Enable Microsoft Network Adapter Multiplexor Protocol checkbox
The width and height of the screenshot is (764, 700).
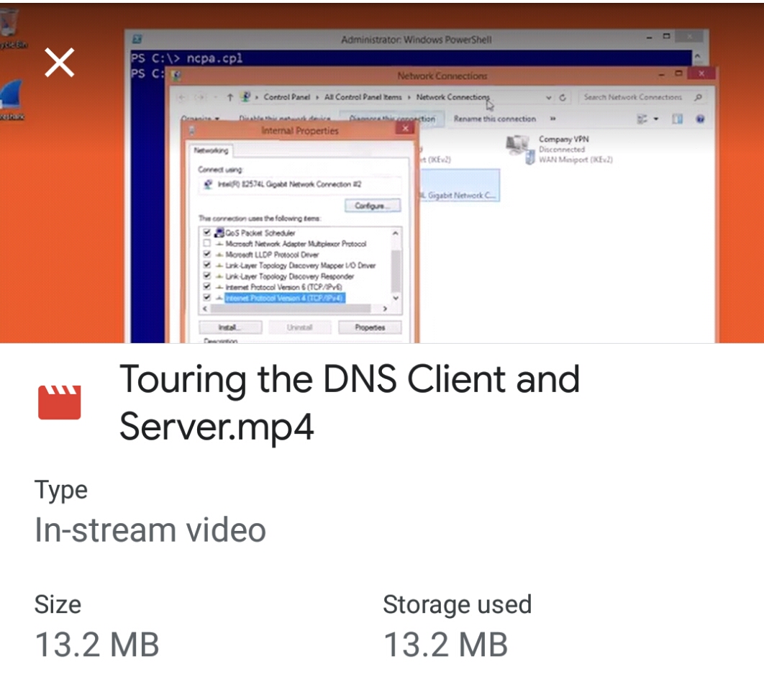(x=206, y=244)
